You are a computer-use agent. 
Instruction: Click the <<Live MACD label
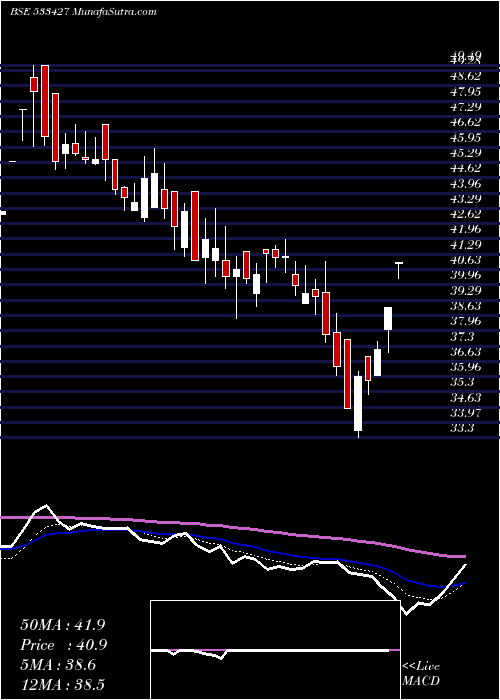421,674
